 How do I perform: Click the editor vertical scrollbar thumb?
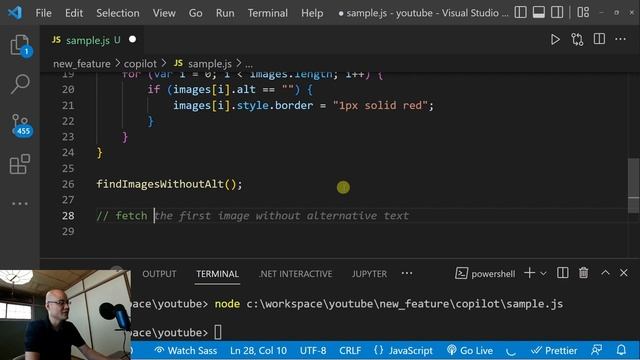pos(633,185)
